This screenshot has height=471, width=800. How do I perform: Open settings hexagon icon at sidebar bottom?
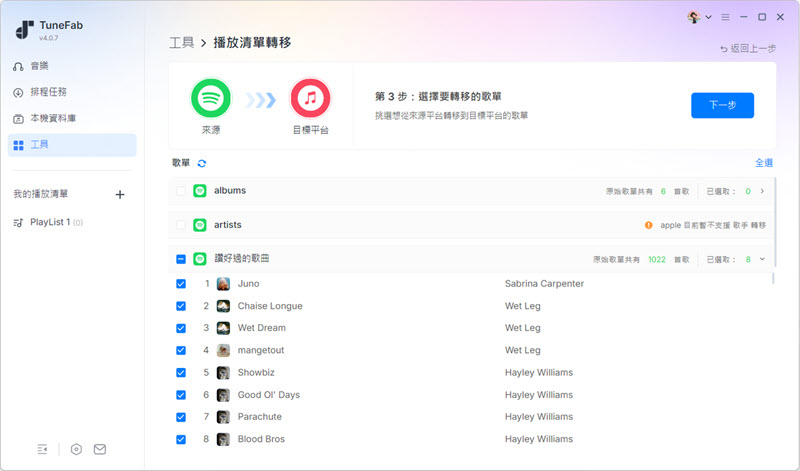pos(76,449)
